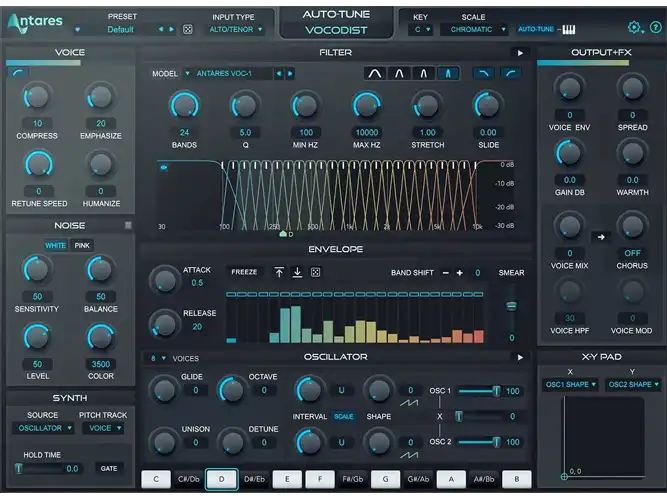Choose the second band shape icon
Screen dimensions: 667x500
point(399,74)
